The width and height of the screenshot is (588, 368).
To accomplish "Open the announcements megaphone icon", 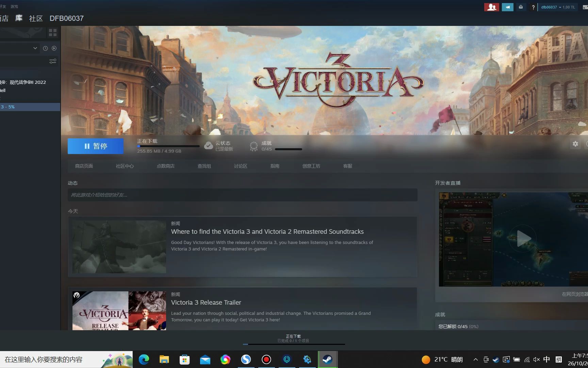I will 507,7.
